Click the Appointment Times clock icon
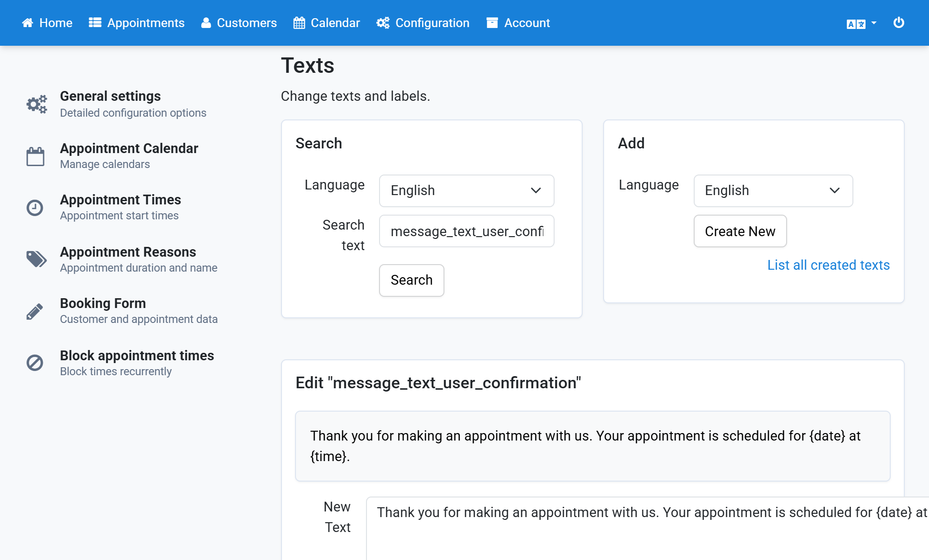929x560 pixels. [x=35, y=208]
